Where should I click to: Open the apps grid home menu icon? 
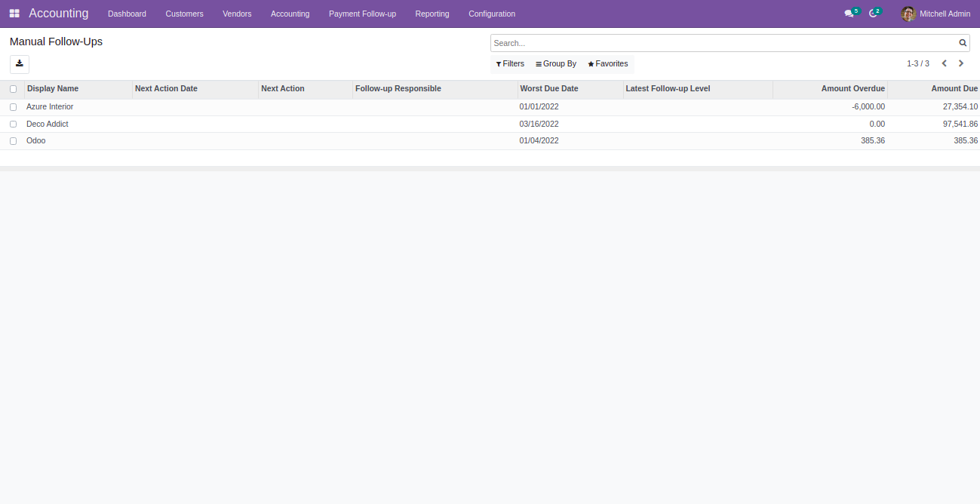pos(14,14)
